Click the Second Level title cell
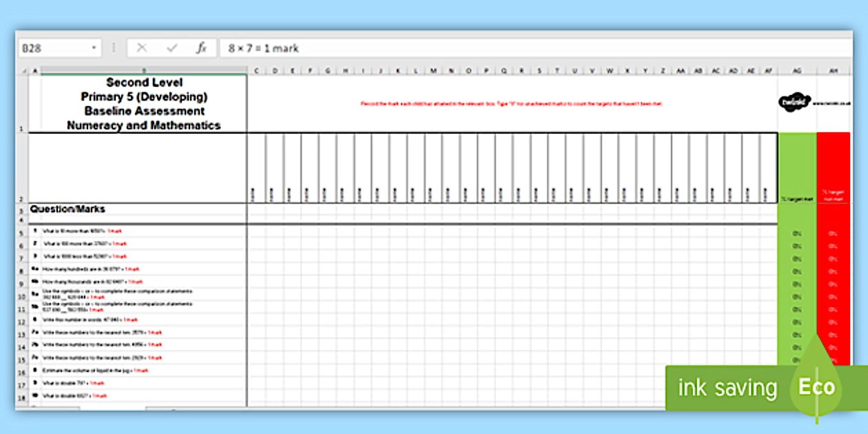This screenshot has width=868, height=434. tap(144, 103)
